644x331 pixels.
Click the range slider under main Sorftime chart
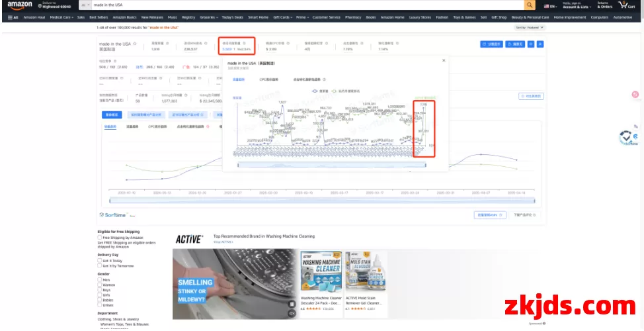click(322, 201)
